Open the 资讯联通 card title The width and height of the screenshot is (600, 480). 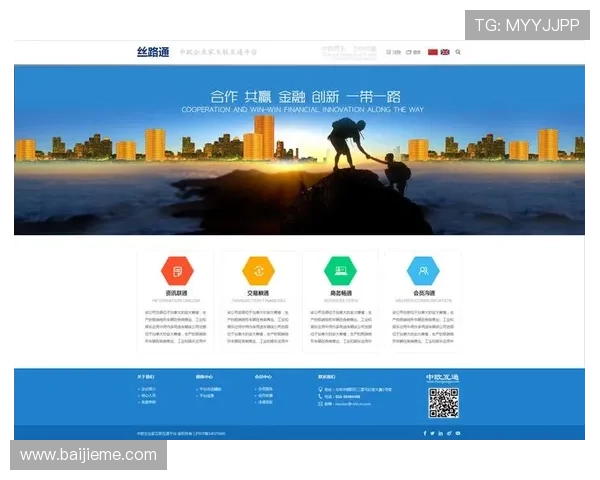pos(176,293)
